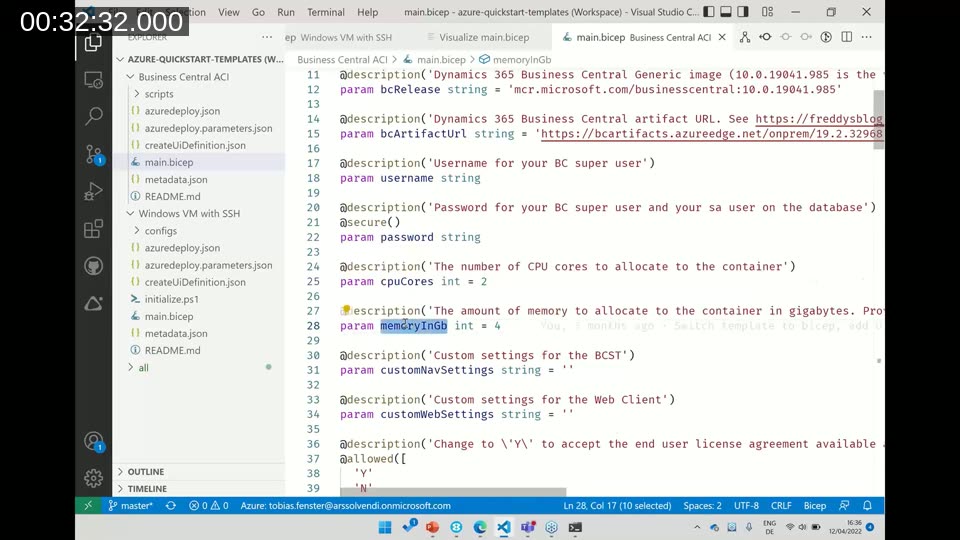Toggle bottom Panel visibility
The width and height of the screenshot is (960, 540).
[726, 12]
